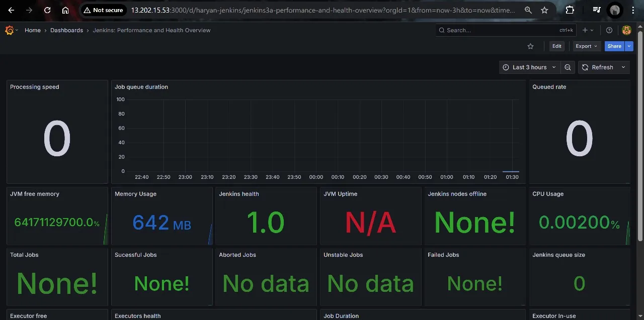This screenshot has height=320, width=644.
Task: Focus the Grafana Search box
Action: coord(506,30)
